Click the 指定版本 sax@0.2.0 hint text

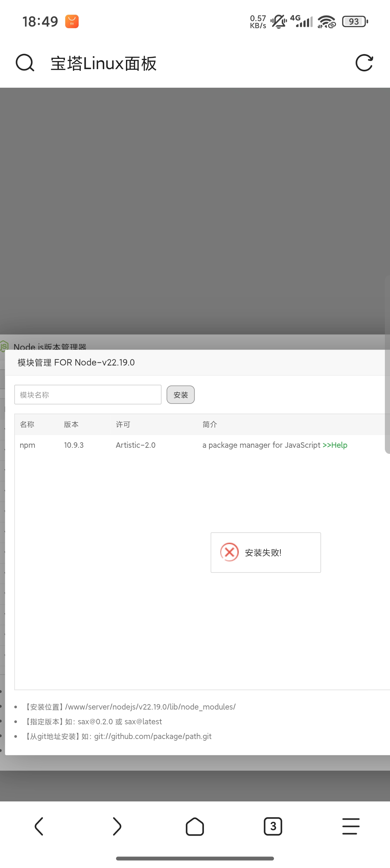click(x=93, y=721)
